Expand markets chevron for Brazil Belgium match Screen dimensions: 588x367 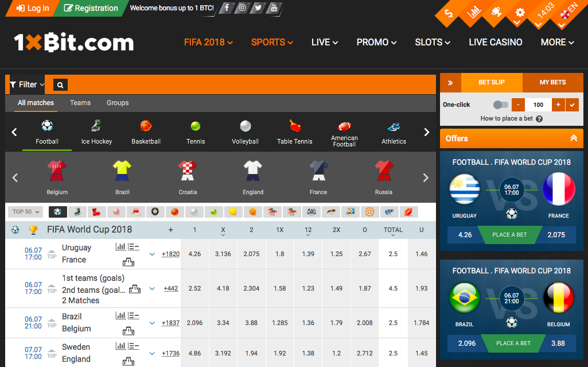click(152, 323)
